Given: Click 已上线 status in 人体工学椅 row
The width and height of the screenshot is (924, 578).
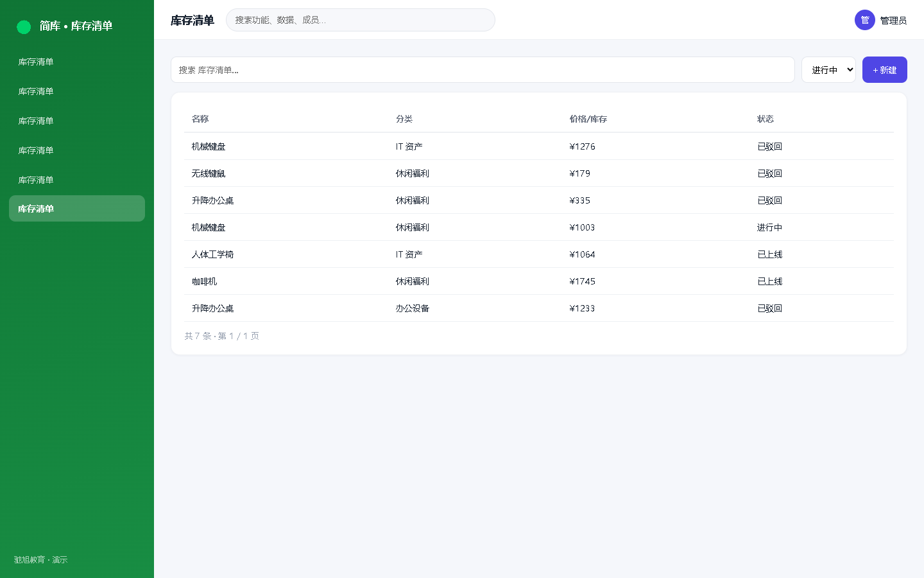Looking at the screenshot, I should tap(770, 254).
